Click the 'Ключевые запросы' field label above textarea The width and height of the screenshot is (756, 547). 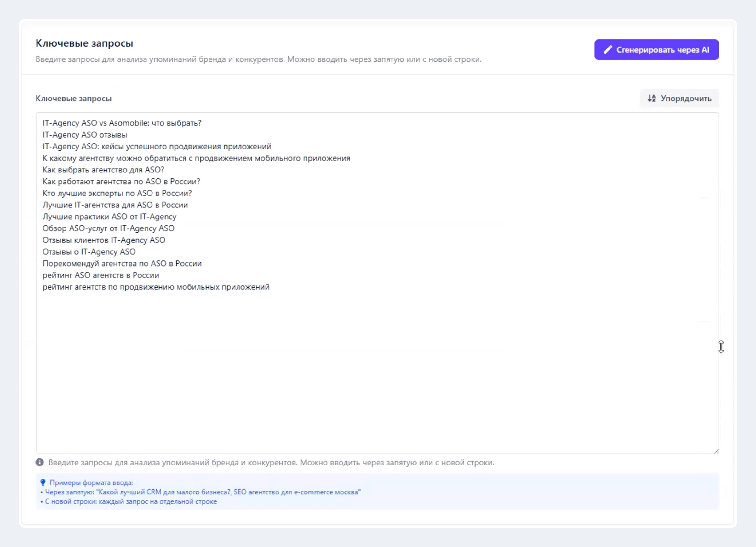coord(73,98)
